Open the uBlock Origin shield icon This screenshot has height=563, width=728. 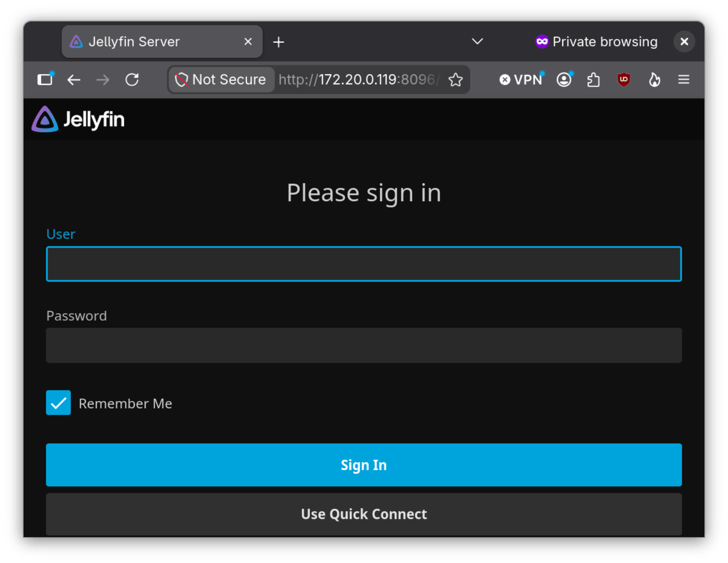click(x=624, y=80)
